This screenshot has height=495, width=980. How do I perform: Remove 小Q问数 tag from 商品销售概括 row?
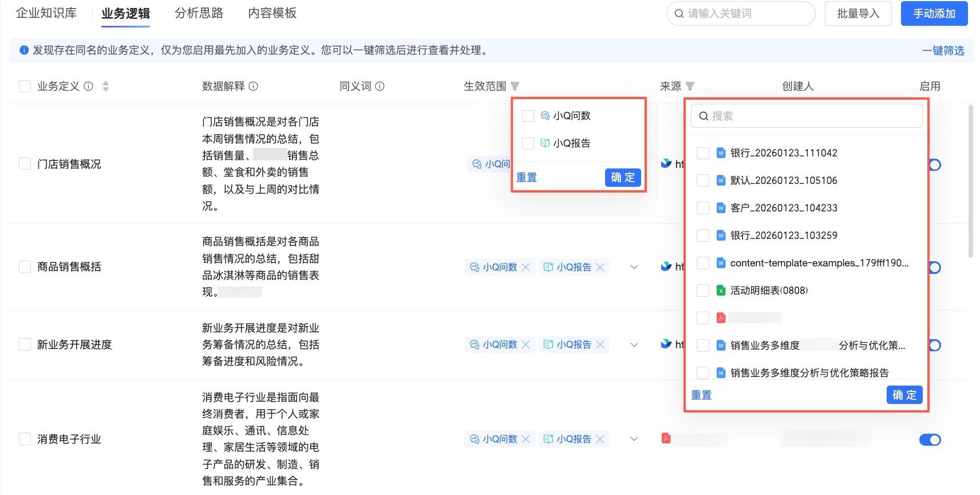pos(525,267)
